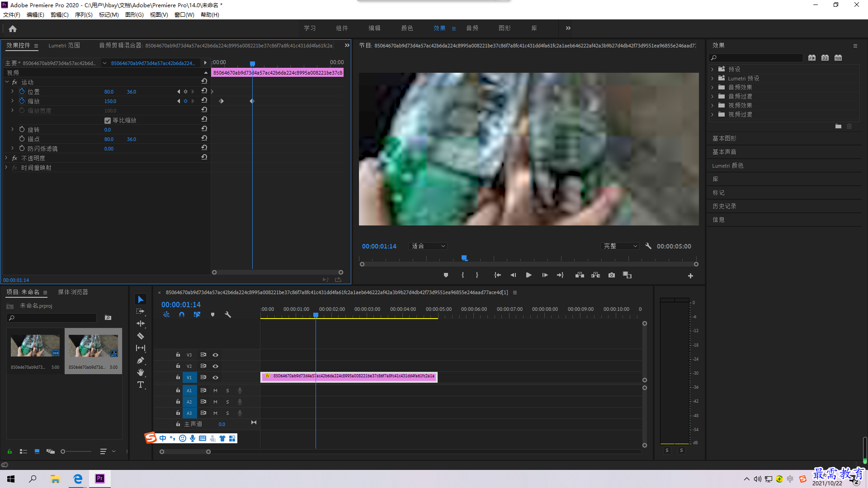Go to Out point in program monitor
Screen dimensions: 868x488
560,275
